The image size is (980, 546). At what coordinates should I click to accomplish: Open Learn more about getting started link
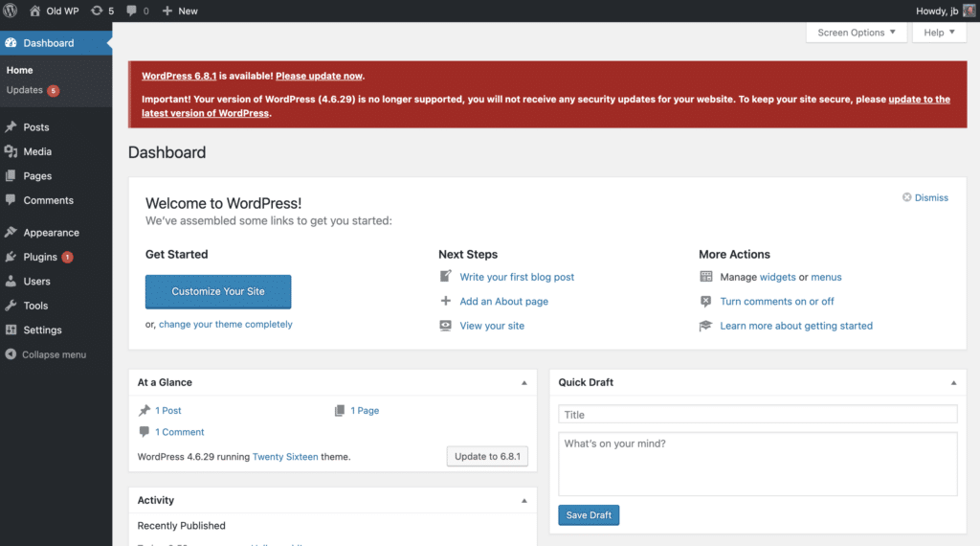pyautogui.click(x=796, y=326)
